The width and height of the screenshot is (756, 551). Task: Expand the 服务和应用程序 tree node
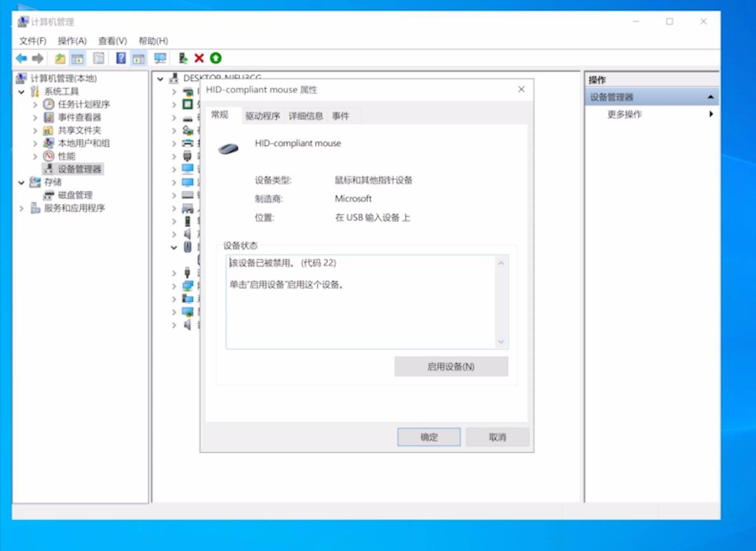tap(21, 208)
